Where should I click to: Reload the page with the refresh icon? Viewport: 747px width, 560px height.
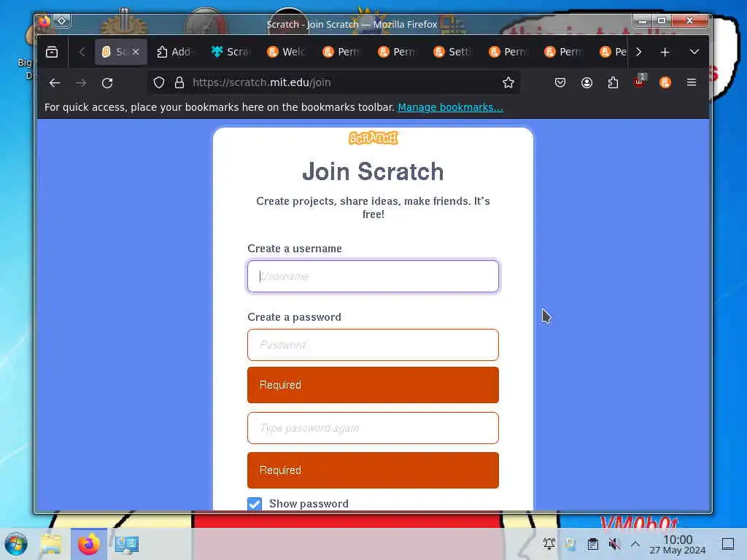[x=107, y=83]
